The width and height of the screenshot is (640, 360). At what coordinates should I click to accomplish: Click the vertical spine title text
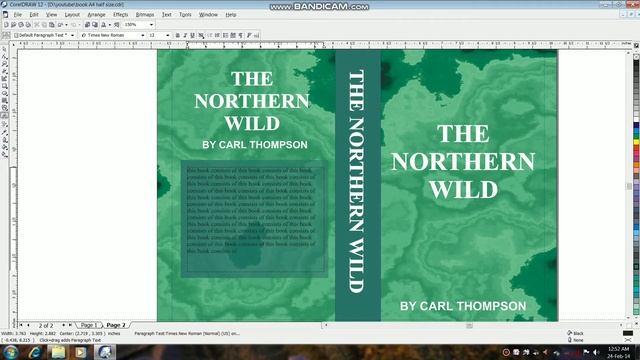click(357, 181)
